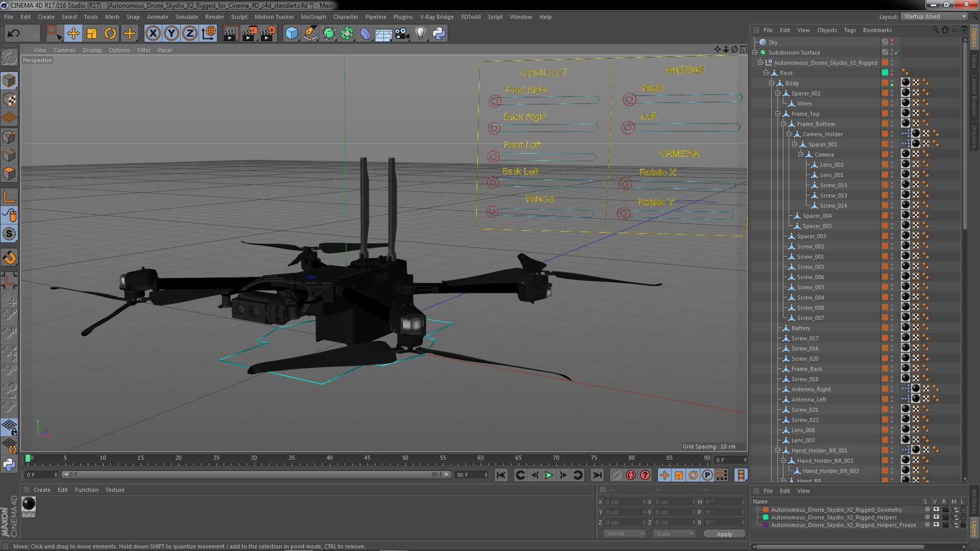Viewport: 980px width, 551px height.
Task: Open the Character menu
Action: click(346, 17)
